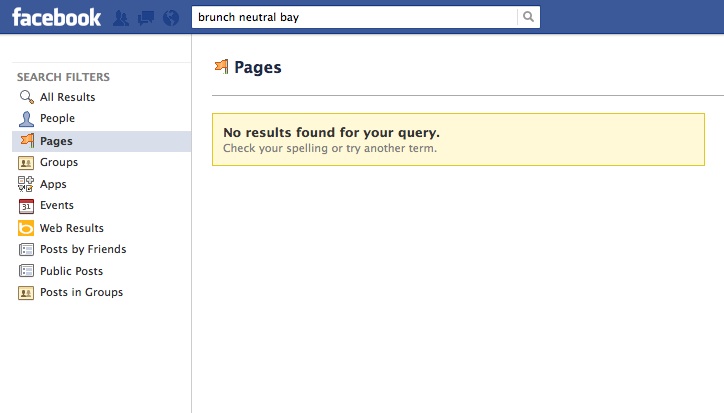The image size is (724, 413).
Task: Show Web Results filter
Action: (71, 228)
